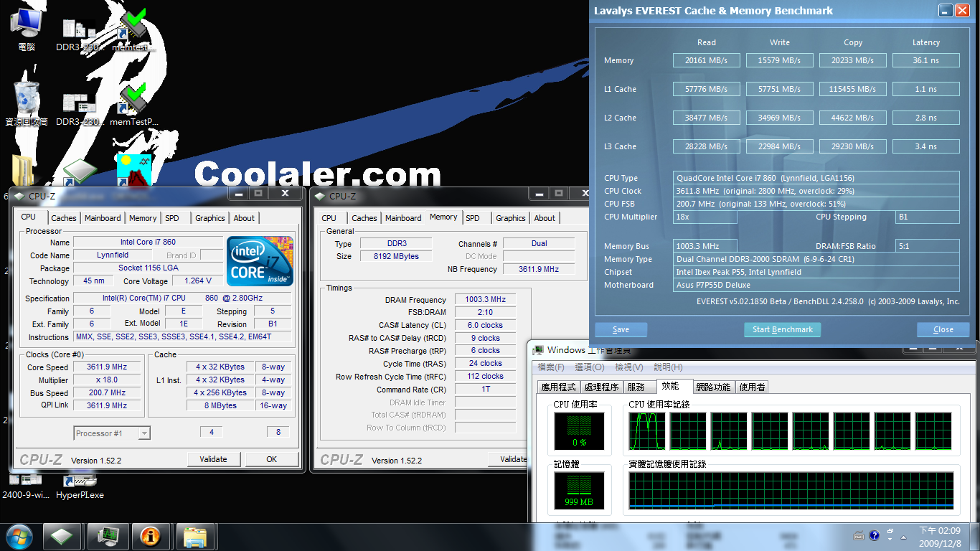Open 選項(O) menu in Task Manager
Screen dimensions: 980x551
click(x=590, y=367)
